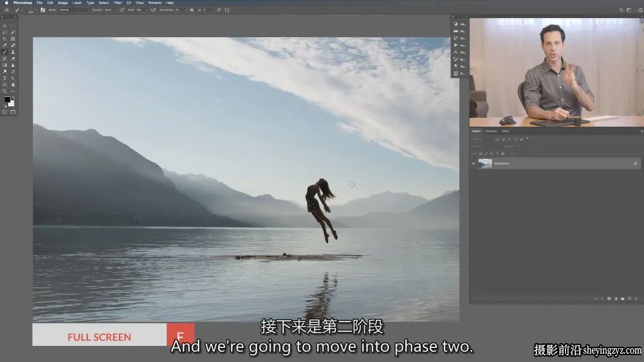The height and width of the screenshot is (362, 644).
Task: Switch to the Paths tab
Action: click(x=505, y=131)
